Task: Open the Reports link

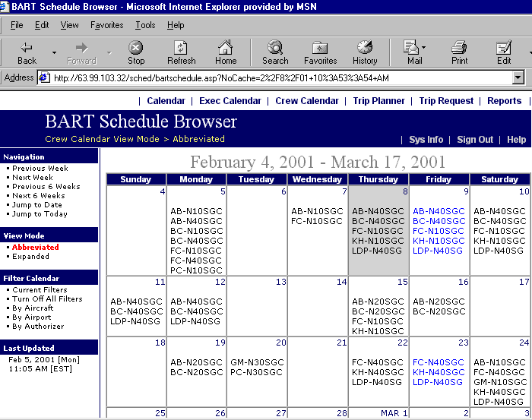Action: (504, 101)
